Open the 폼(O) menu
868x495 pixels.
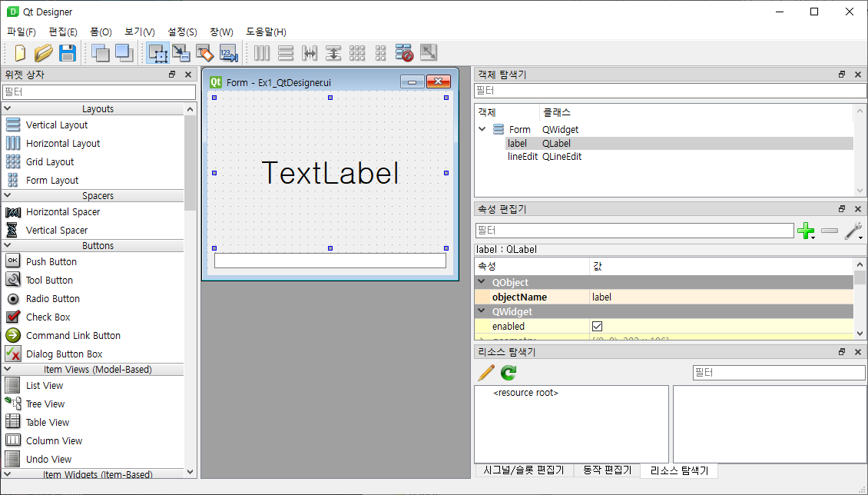pyautogui.click(x=101, y=32)
